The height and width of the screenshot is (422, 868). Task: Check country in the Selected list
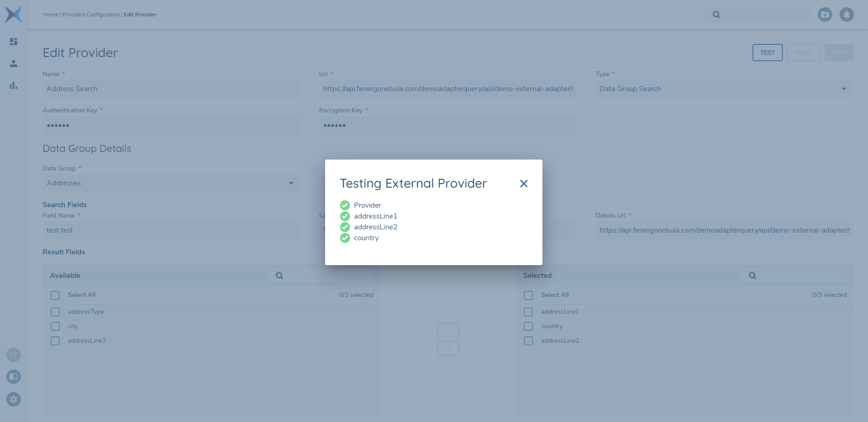pyautogui.click(x=528, y=326)
